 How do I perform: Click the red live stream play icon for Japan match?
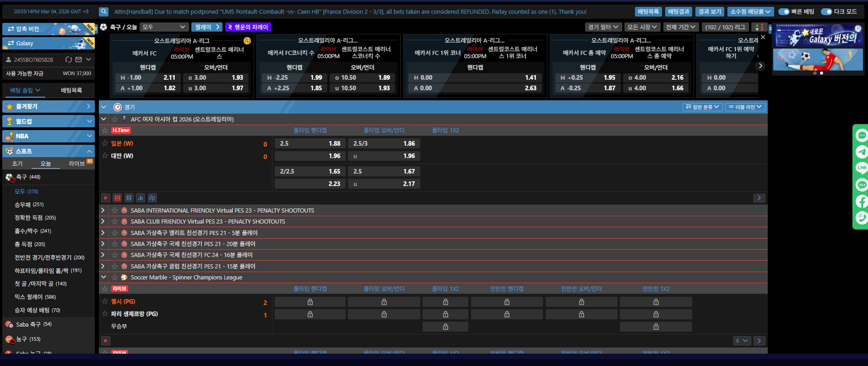coord(106,198)
